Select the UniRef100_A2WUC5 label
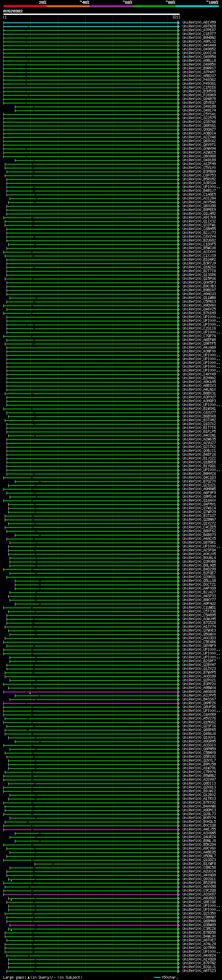 (199, 153)
